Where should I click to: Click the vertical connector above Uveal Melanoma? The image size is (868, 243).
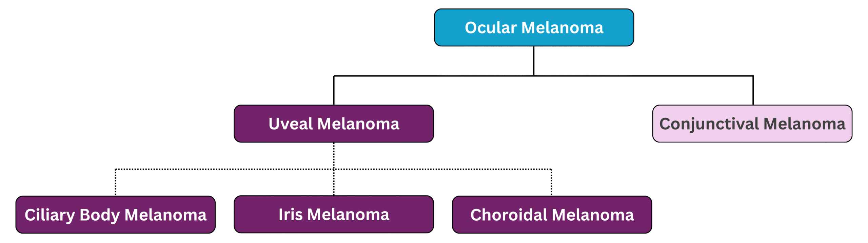(335, 91)
